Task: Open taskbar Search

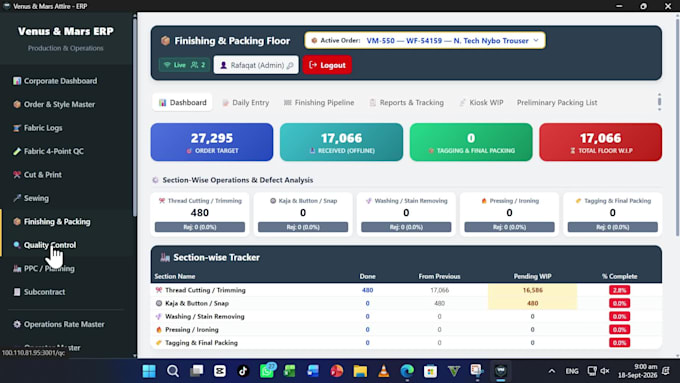Action: (173, 371)
